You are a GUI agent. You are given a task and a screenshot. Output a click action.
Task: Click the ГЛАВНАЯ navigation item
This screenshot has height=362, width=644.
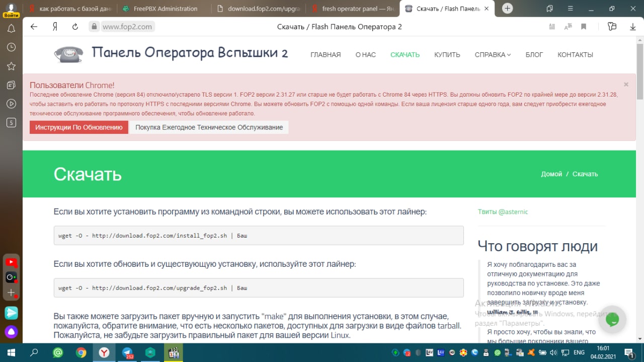(326, 55)
